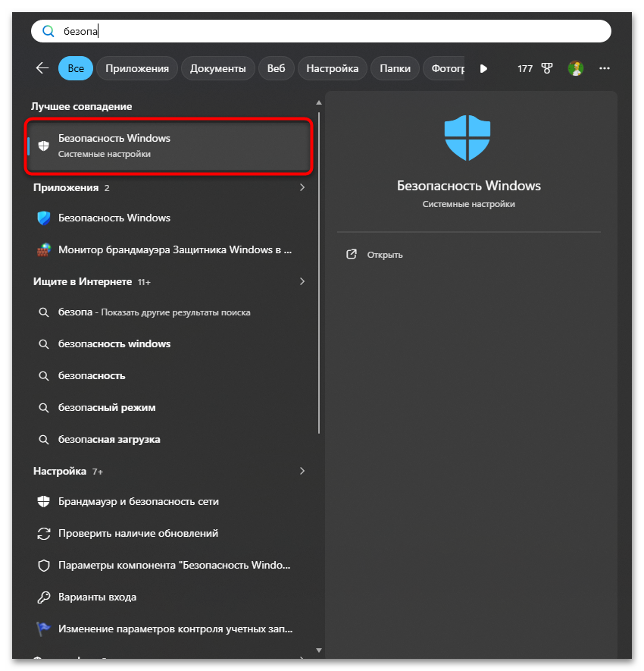Expand the Ищите в Интернете section
This screenshot has height=671, width=644.
302,281
